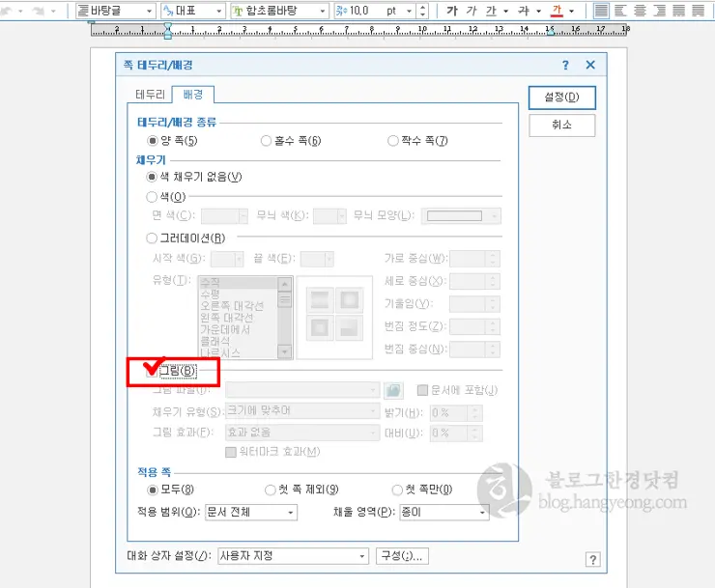Toggle the 문서에 포함(J) checkbox

(422, 390)
